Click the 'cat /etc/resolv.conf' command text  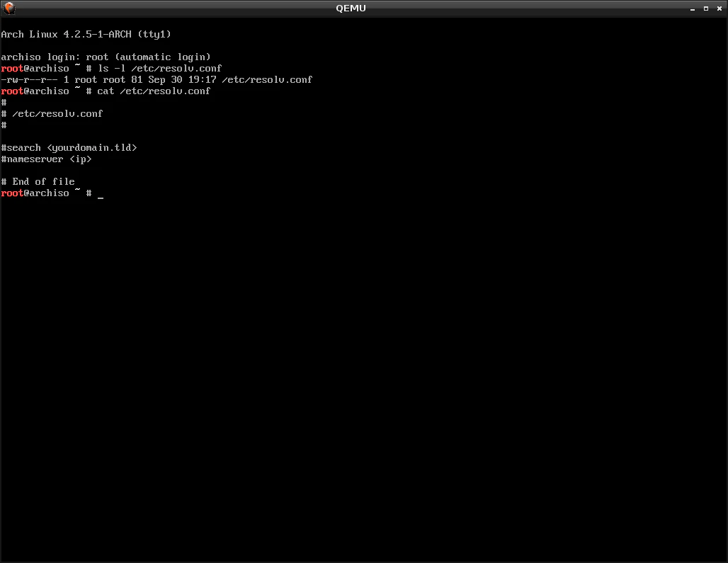pos(154,91)
